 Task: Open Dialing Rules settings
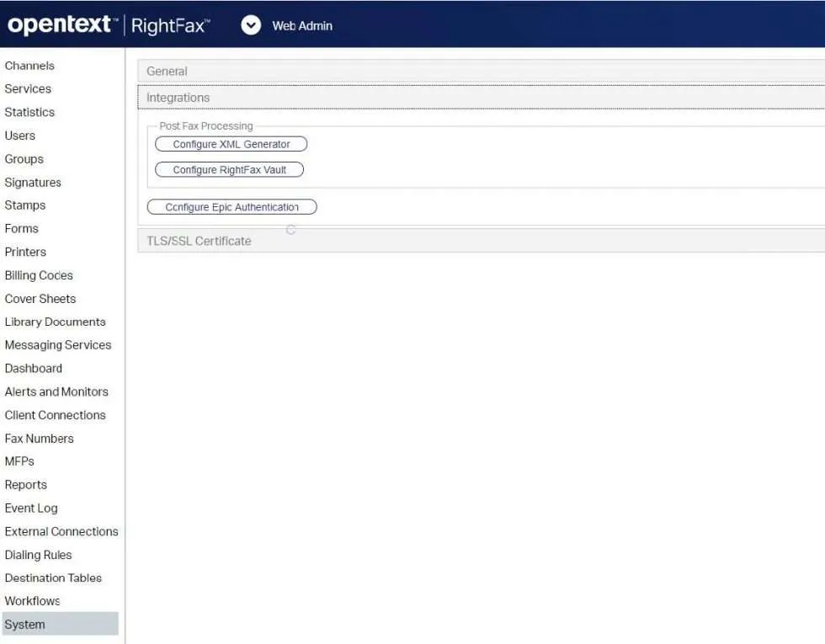(38, 555)
